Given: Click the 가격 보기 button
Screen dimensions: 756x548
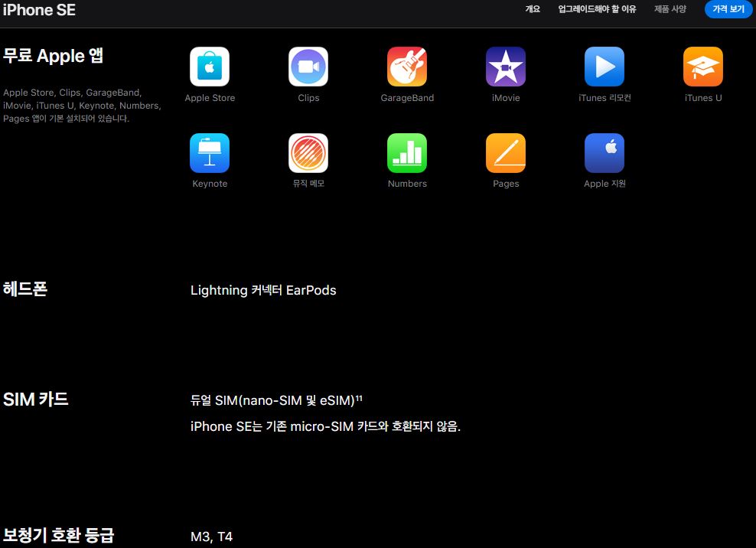Looking at the screenshot, I should 728,9.
